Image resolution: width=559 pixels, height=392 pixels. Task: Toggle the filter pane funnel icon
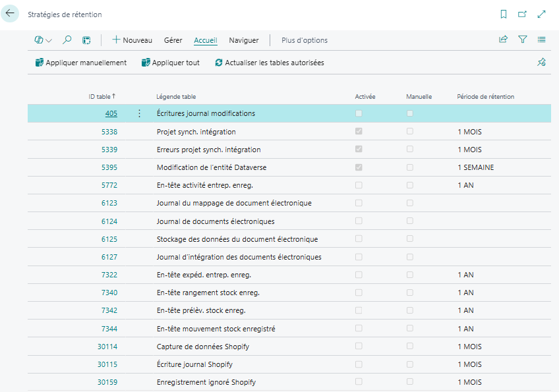point(522,40)
